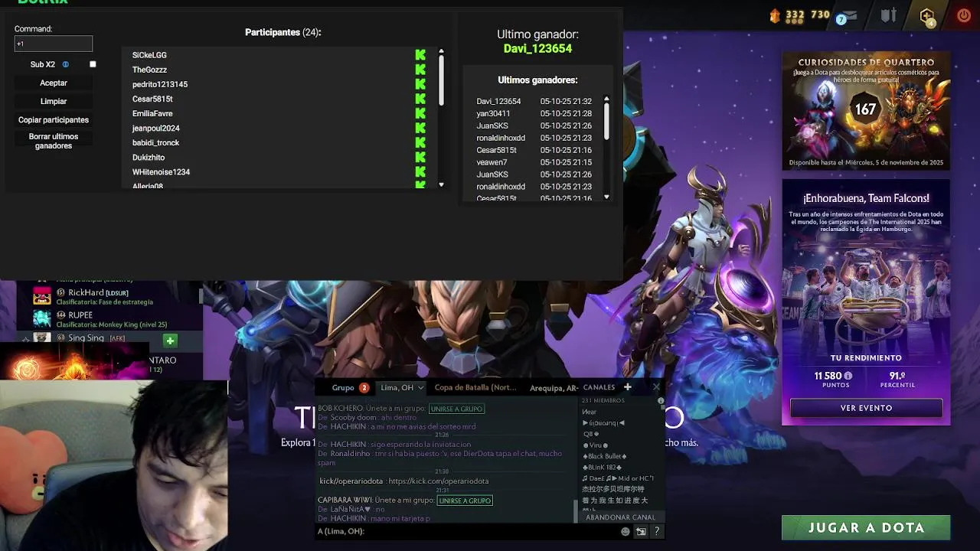This screenshot has width=980, height=551.
Task: Open the Lima, OH channel dropdown
Action: click(x=420, y=388)
